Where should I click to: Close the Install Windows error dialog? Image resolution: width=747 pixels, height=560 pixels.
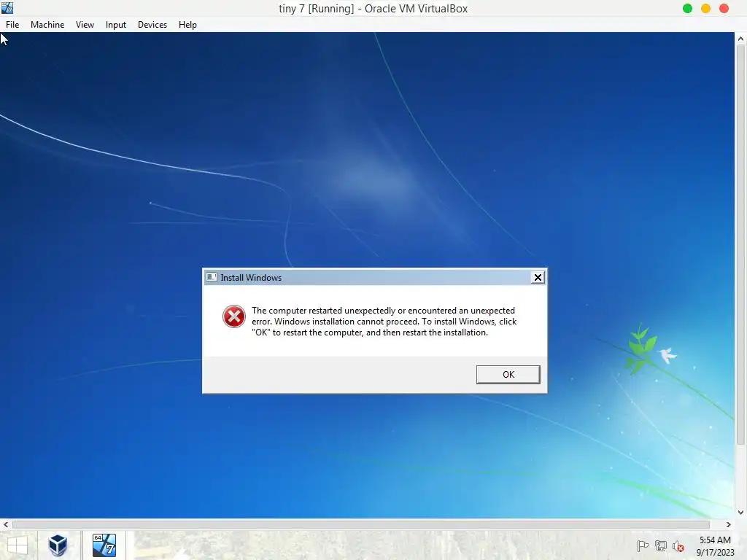coord(538,278)
